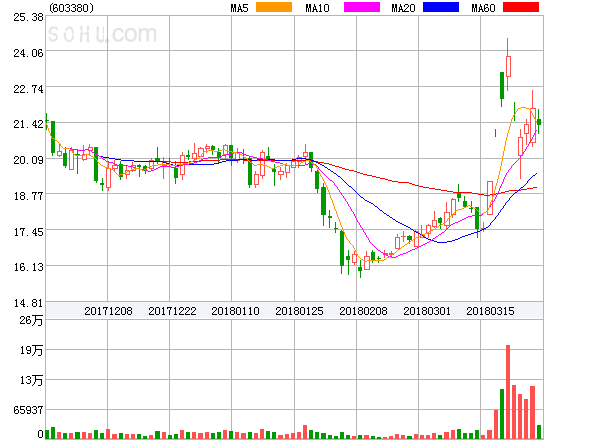Click the blue MA20 legend swatch
The width and height of the screenshot is (600, 440).
coord(442,7)
